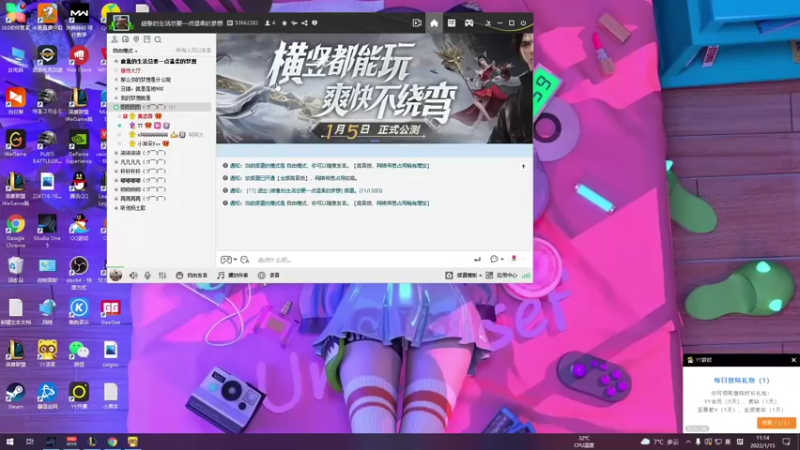This screenshot has height=450, width=800.
Task: Open the OBS desktop shortcut
Action: (x=79, y=272)
